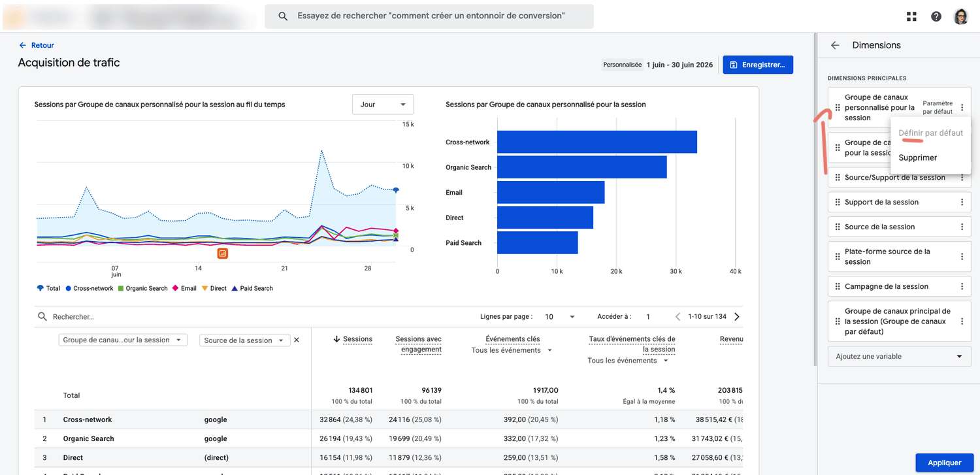This screenshot has width=980, height=475.
Task: Sort by Événements clés column header
Action: [513, 339]
